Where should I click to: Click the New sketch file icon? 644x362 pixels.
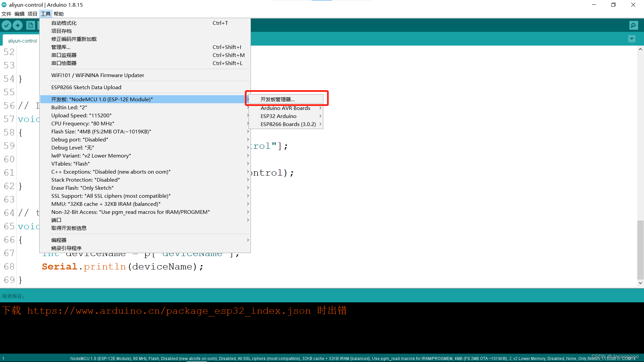tap(31, 25)
